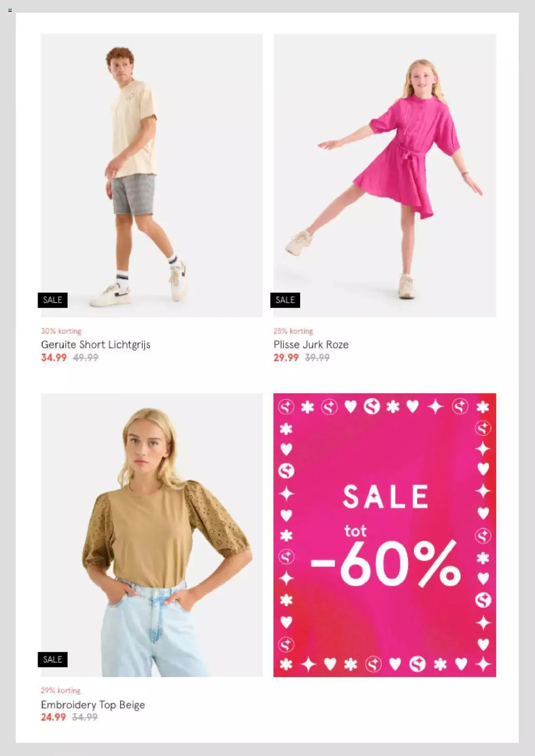The image size is (535, 756).
Task: Open the Embroidery Top Beige product photo
Action: click(x=152, y=535)
